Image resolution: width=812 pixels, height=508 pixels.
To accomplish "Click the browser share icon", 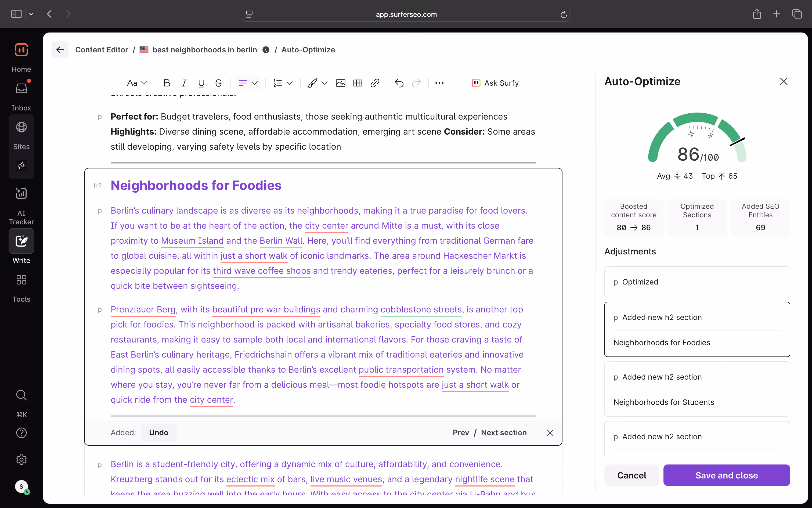I will pyautogui.click(x=757, y=14).
